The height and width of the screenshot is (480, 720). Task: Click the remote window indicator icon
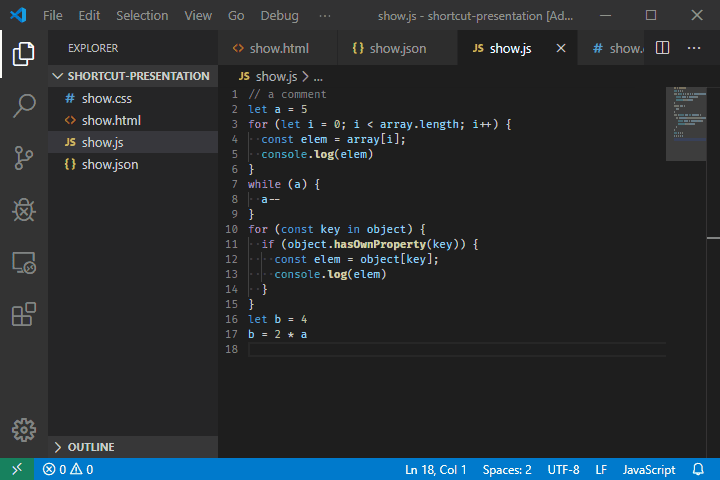tap(17, 469)
